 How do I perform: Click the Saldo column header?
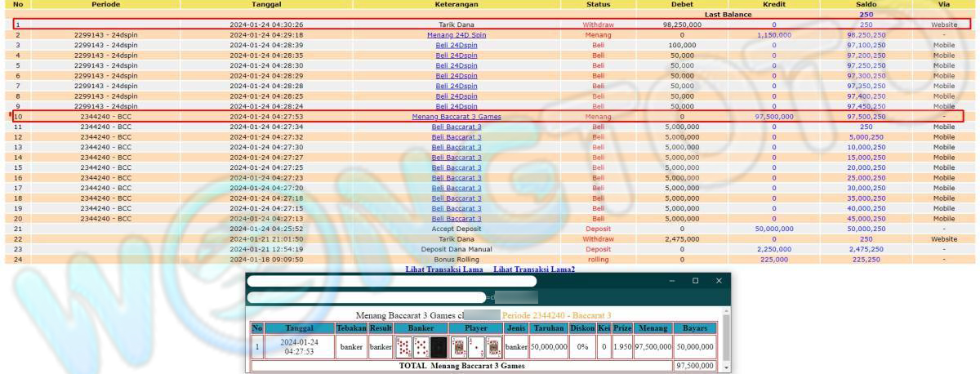(866, 5)
